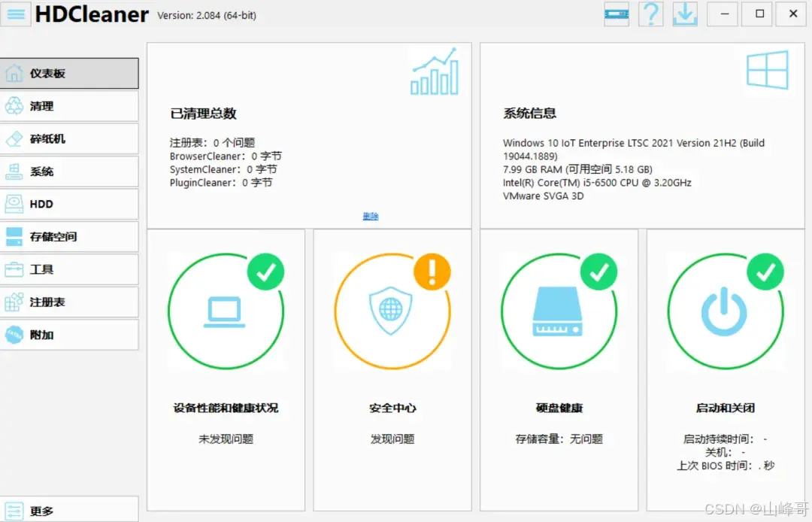Select the 系统 sidebar item
The image size is (812, 522).
pyautogui.click(x=69, y=171)
